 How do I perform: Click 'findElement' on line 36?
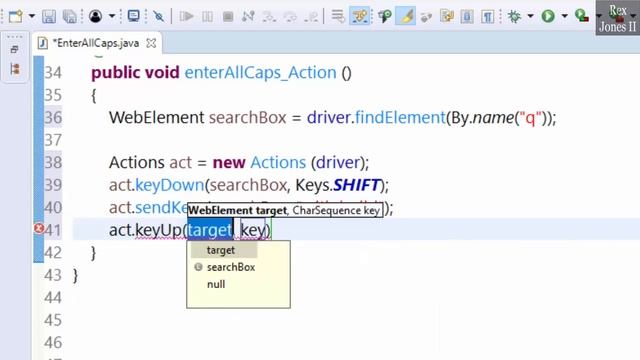point(400,118)
